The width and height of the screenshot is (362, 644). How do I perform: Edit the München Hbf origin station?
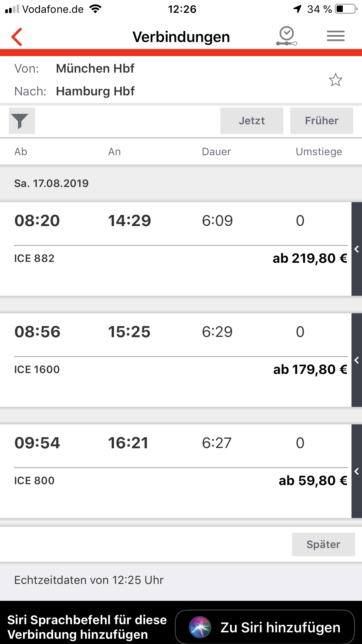[x=95, y=69]
